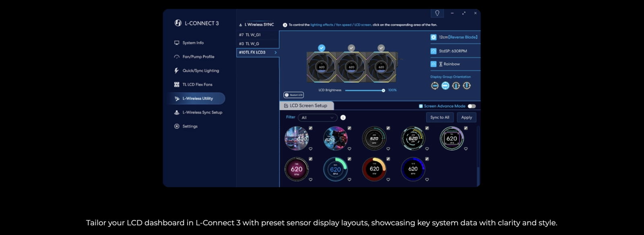Select the neon city car LCD preset thumbnail
Viewport: 644px width, 235px height.
click(297, 138)
